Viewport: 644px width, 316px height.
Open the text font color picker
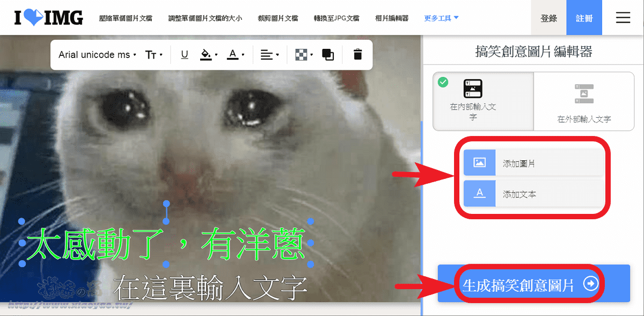(235, 55)
